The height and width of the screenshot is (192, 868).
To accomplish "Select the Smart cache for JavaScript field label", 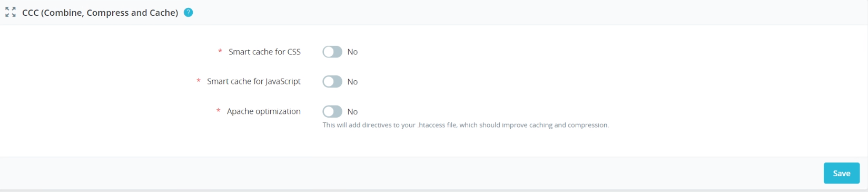I will (x=254, y=81).
